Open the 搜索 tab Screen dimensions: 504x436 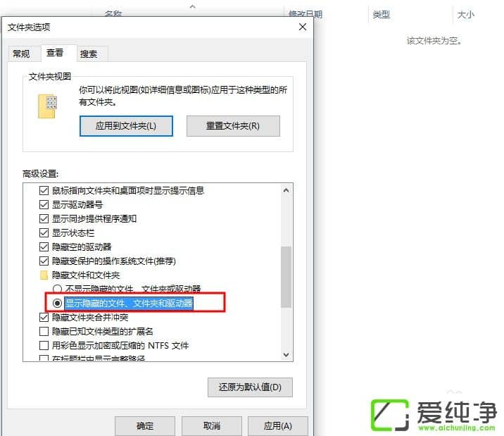pyautogui.click(x=89, y=54)
